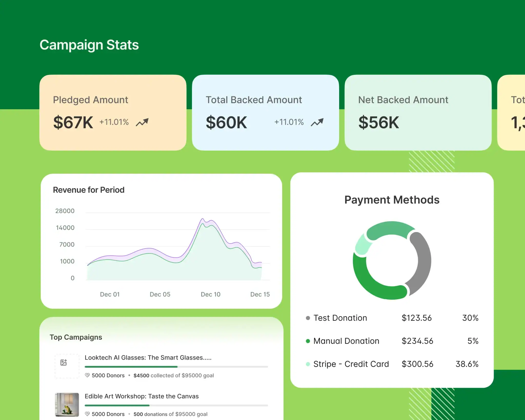The width and height of the screenshot is (525, 420).
Task: Click the Stripe - Credit Card row label
Action: 351,364
